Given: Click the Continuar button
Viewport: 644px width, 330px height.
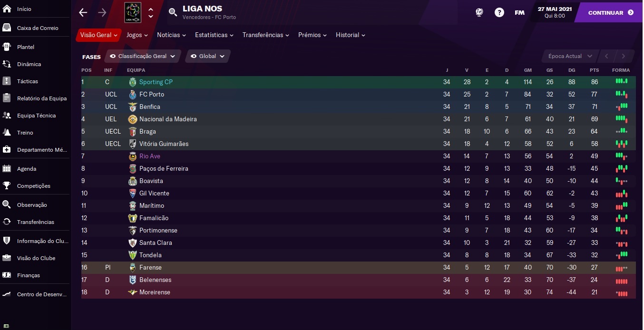Looking at the screenshot, I should pos(611,13).
